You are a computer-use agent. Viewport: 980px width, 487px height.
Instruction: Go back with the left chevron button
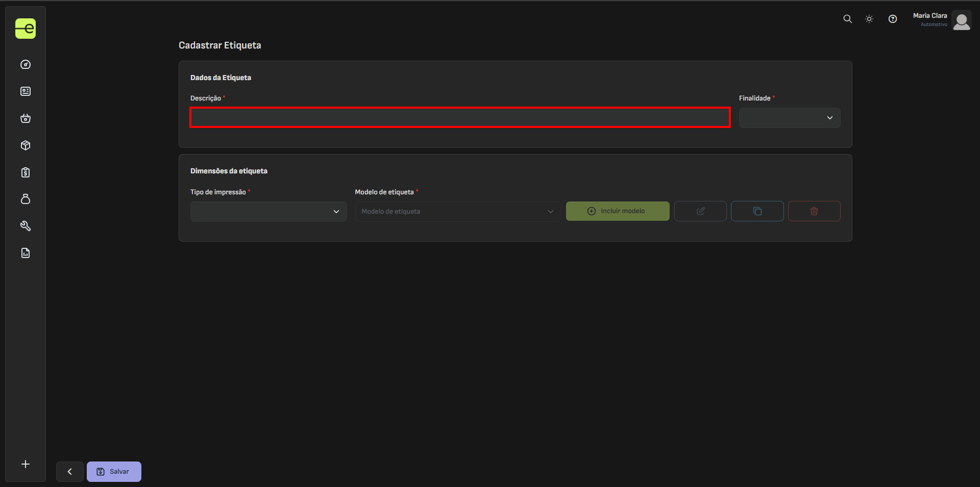70,472
